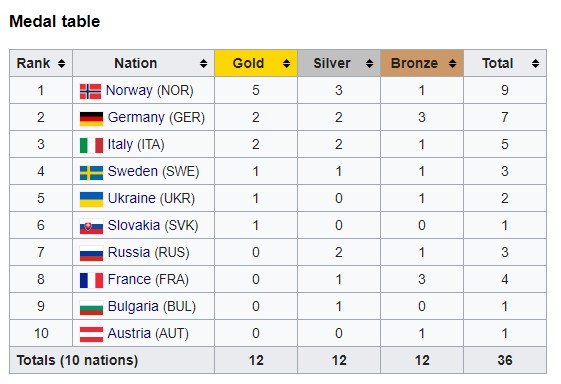Click the Norway flag icon
Image resolution: width=561 pixels, height=384 pixels.
[x=91, y=91]
